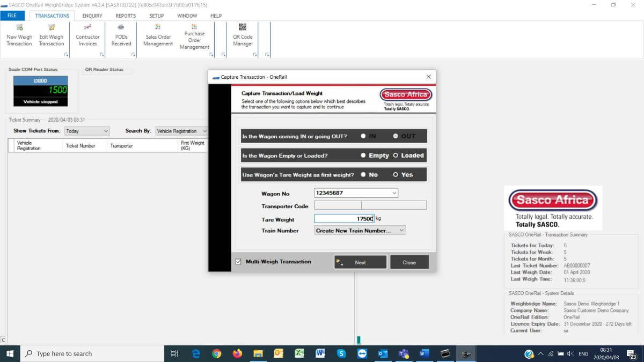Screen dimensions: 644x362
Task: Expand the dialog launcher in the PODs Received group
Action: coord(133,55)
